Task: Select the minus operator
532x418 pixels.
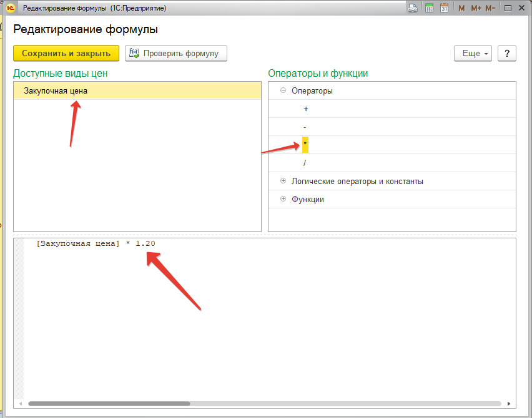Action: [x=305, y=127]
